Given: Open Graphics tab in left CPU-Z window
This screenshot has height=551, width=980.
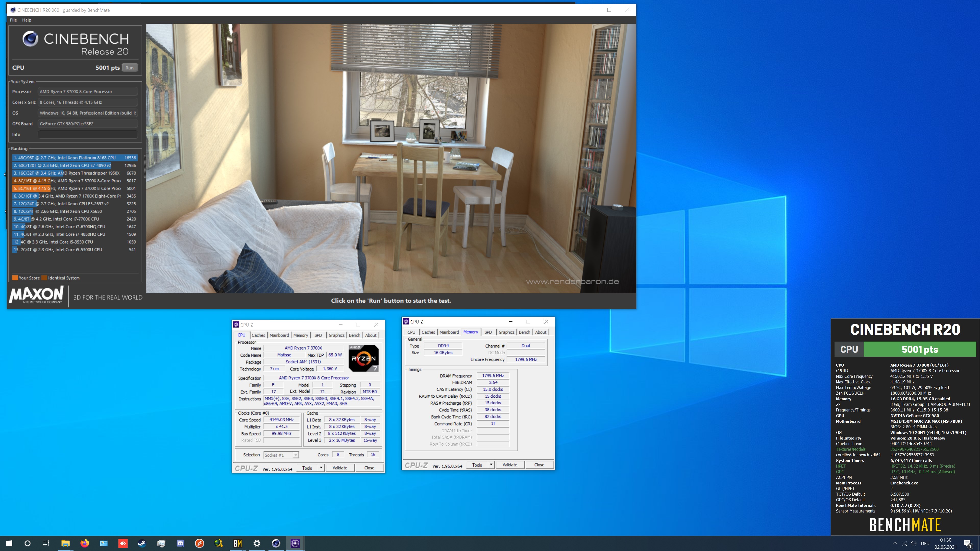Looking at the screenshot, I should coord(336,335).
